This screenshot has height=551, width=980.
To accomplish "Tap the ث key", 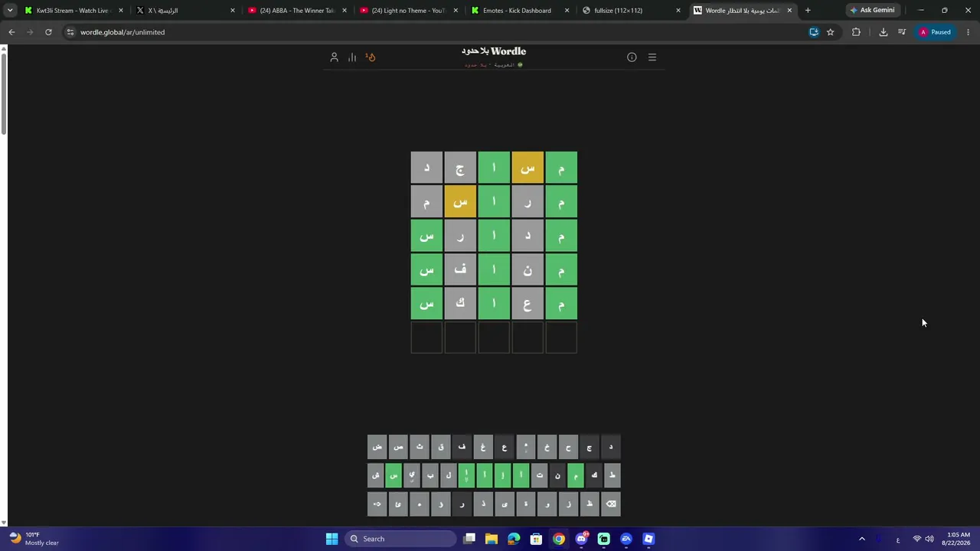I will pos(420,447).
